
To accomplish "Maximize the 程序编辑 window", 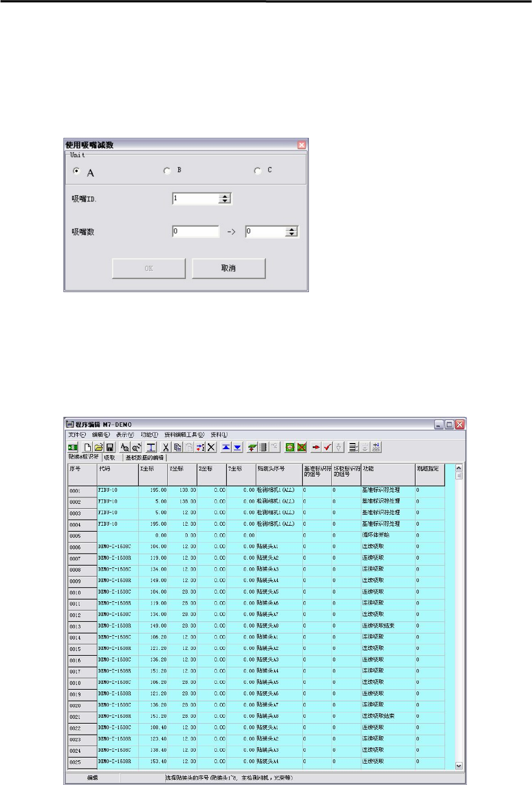I will [449, 425].
